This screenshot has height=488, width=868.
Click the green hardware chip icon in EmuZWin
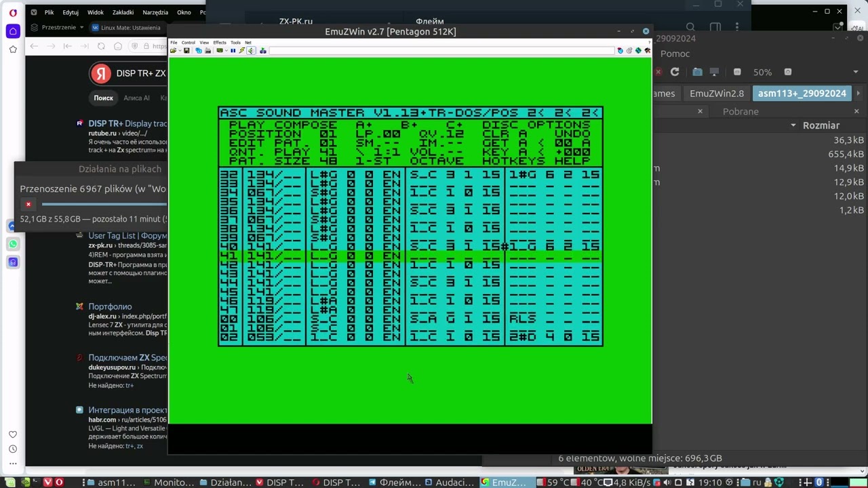click(x=220, y=51)
